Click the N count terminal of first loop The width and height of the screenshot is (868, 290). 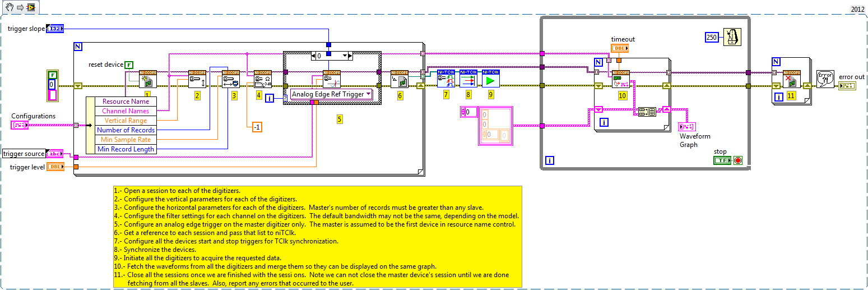[78, 47]
